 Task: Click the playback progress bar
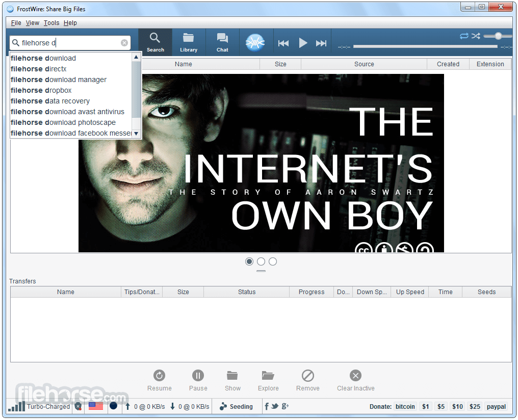coord(425,46)
